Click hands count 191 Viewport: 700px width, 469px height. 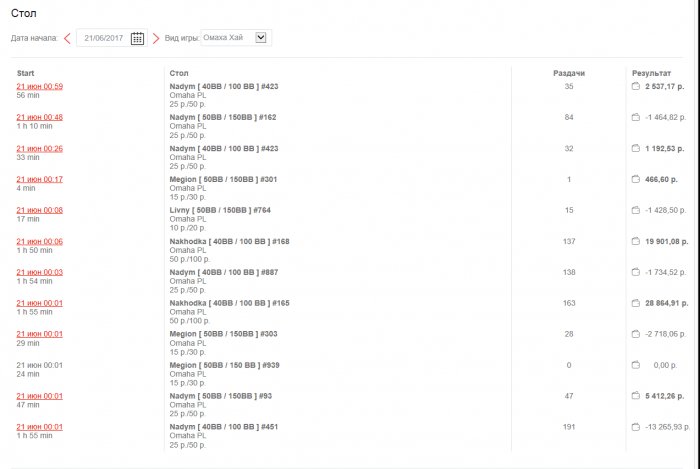point(569,427)
